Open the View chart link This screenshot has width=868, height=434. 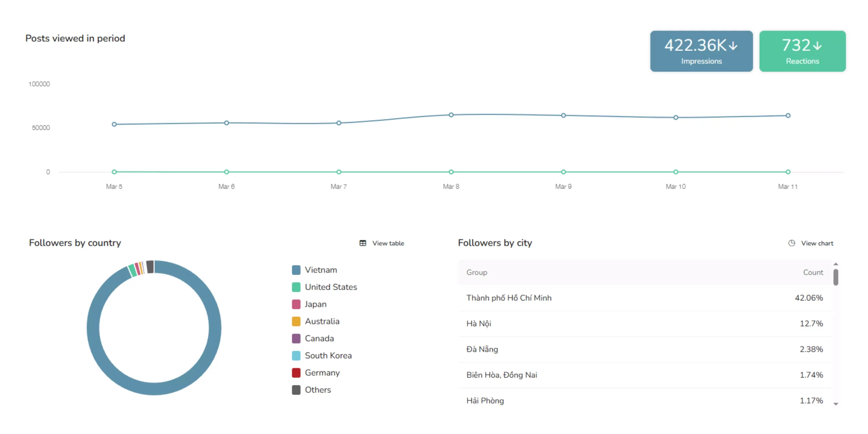pyautogui.click(x=817, y=243)
